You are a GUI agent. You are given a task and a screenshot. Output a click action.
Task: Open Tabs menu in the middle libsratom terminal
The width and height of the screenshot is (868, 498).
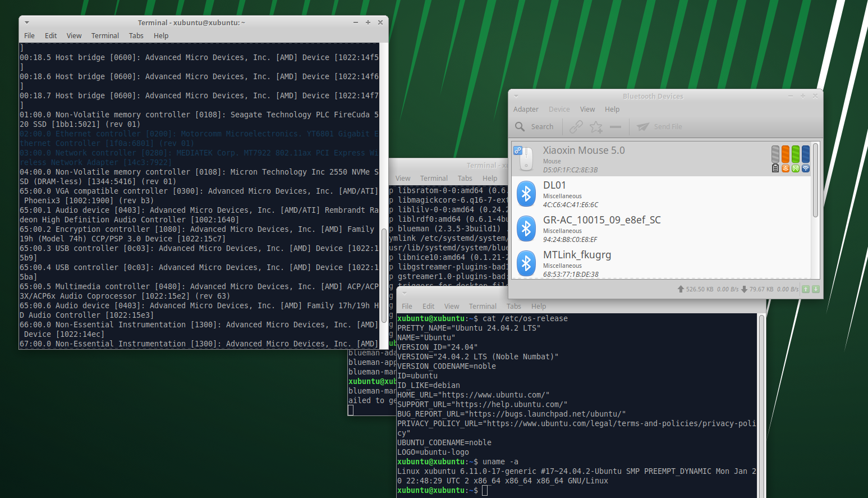click(x=465, y=179)
